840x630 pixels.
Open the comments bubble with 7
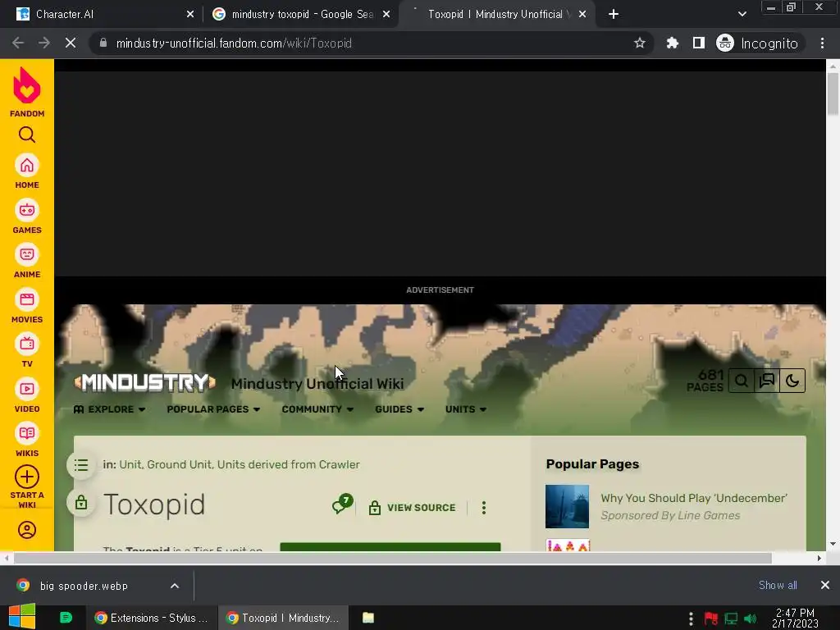click(342, 504)
